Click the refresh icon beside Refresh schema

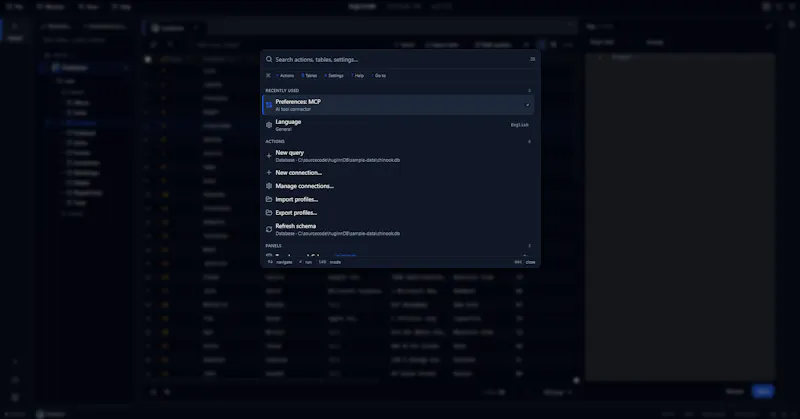click(x=269, y=230)
